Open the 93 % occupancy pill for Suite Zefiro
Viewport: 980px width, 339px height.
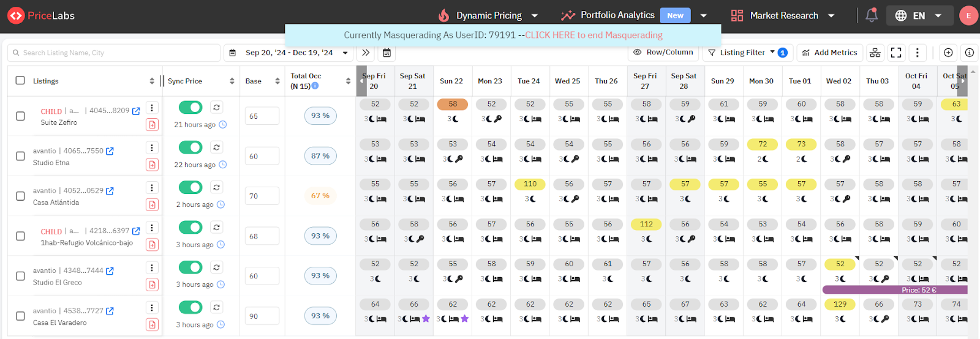tap(320, 116)
